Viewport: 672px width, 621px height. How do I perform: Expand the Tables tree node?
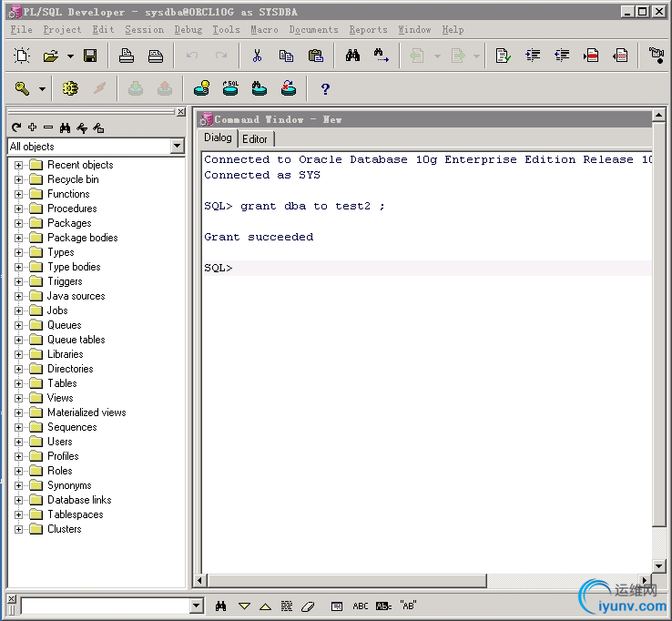click(18, 383)
